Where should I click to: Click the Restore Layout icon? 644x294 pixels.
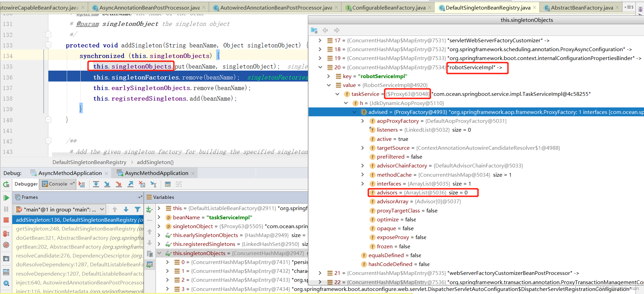click(6, 272)
